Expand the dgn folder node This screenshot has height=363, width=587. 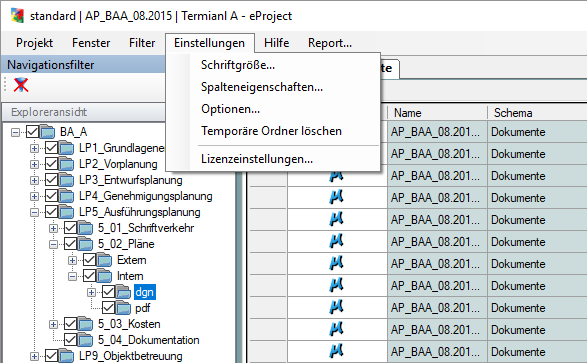91,292
